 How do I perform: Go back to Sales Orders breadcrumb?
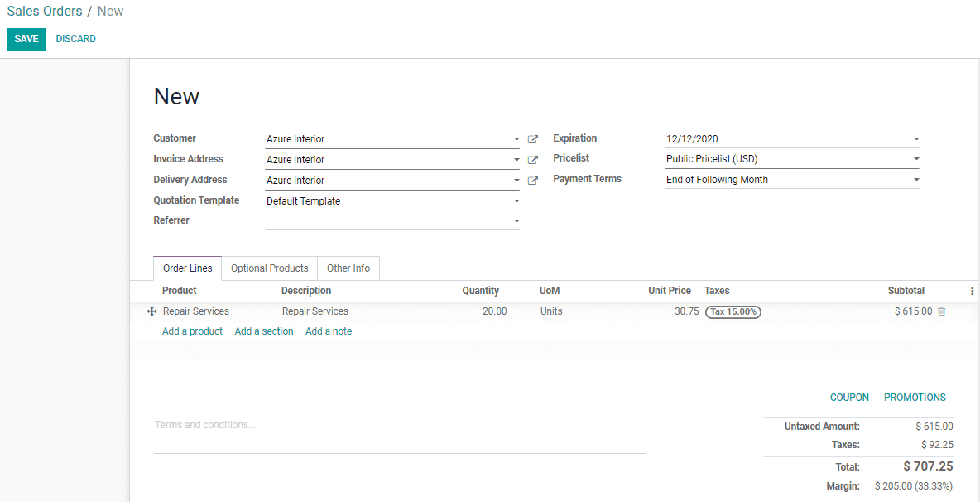(x=45, y=12)
